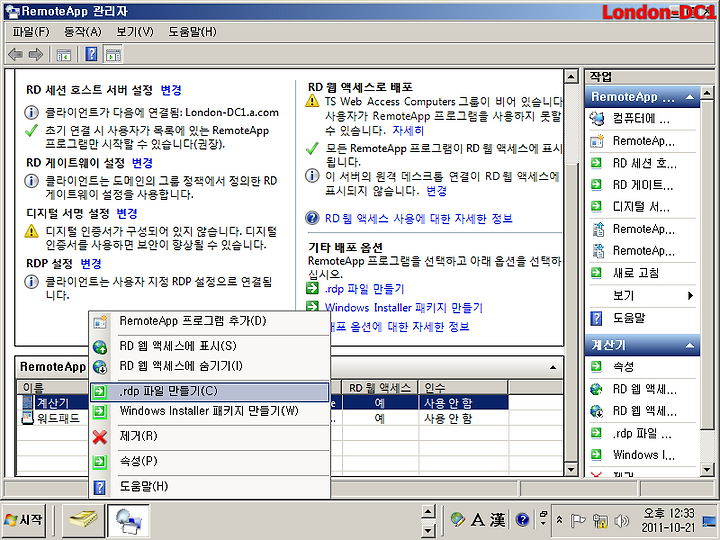This screenshot has height=540, width=720.
Task: Open the 보기(V) menu
Action: click(x=135, y=32)
